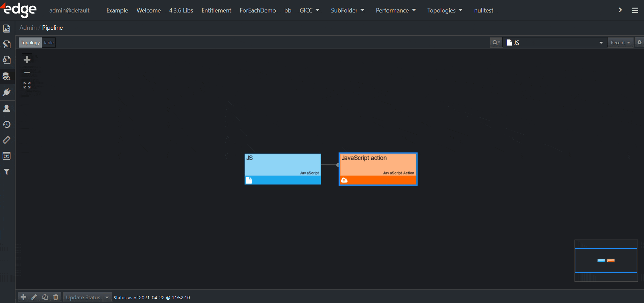Viewport: 644px width, 303px height.
Task: Switch to Topology view
Action: point(30,43)
